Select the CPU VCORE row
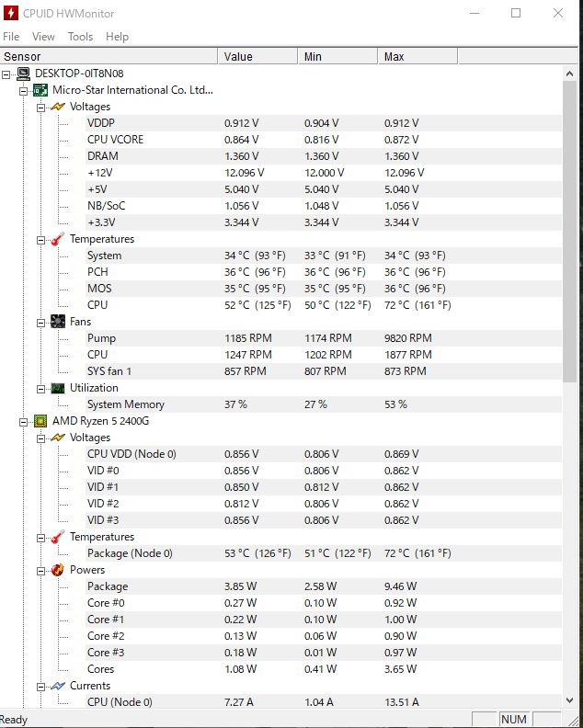This screenshot has height=728, width=583. point(324,140)
